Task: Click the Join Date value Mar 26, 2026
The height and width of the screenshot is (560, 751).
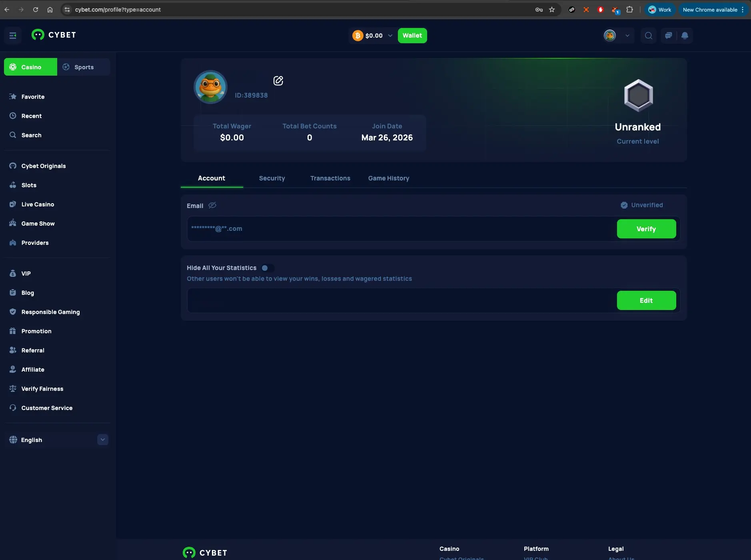Action: tap(387, 138)
